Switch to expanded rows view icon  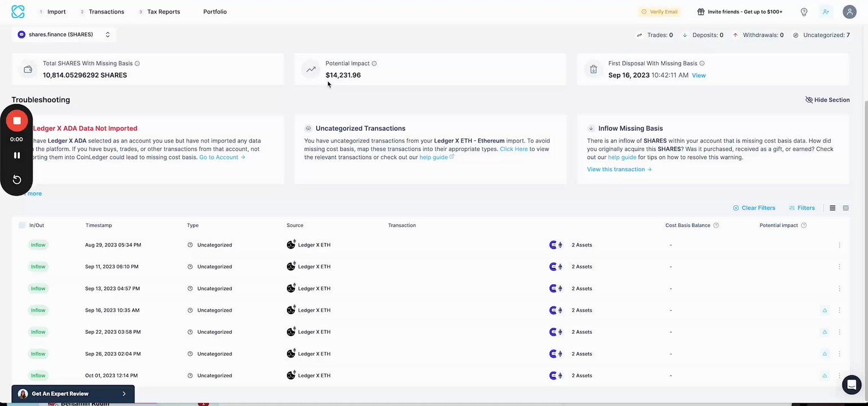845,208
